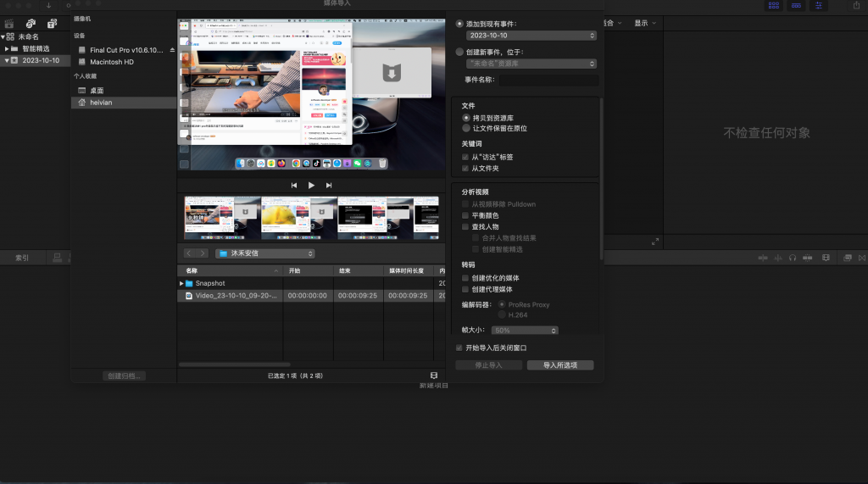Jump to next clip in preview
868x484 pixels.
[x=329, y=186]
